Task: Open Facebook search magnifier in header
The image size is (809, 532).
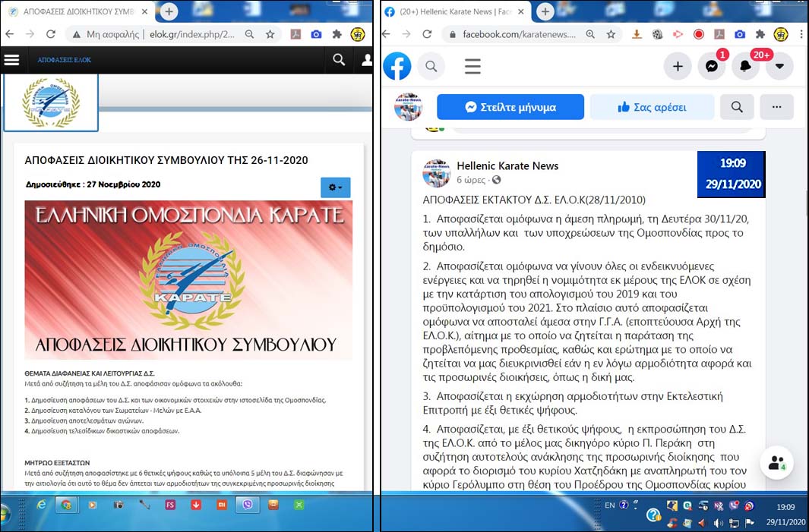Action: point(431,67)
